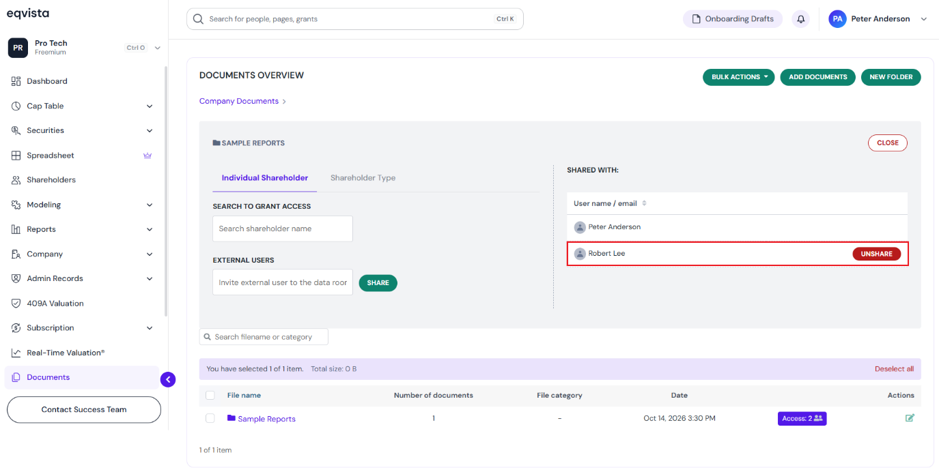
Task: Focus the top search for people field
Action: [355, 19]
